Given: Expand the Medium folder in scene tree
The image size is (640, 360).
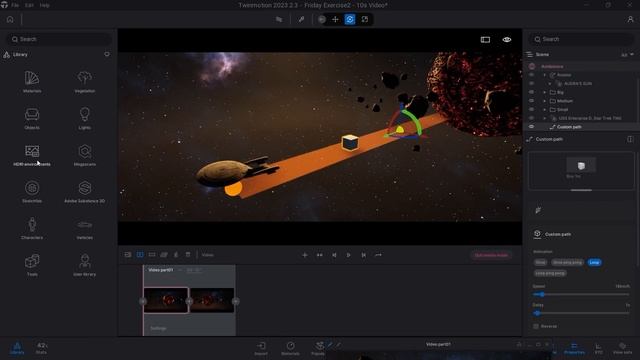Looking at the screenshot, I should tap(544, 101).
